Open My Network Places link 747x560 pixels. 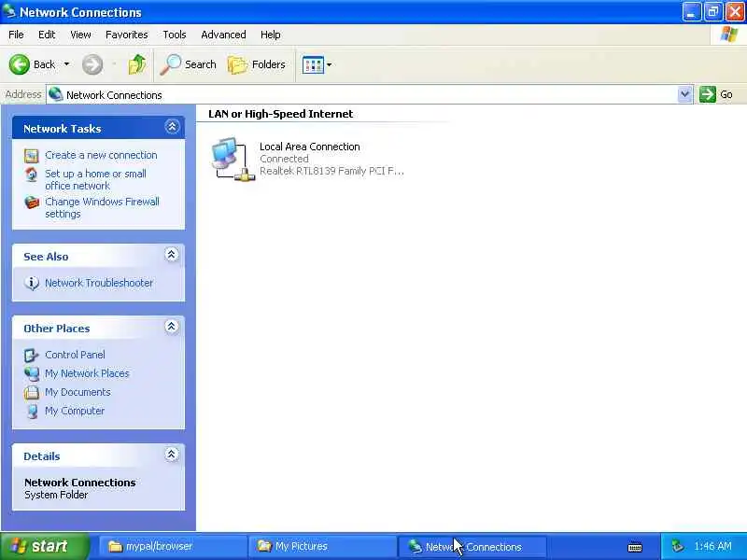pyautogui.click(x=87, y=373)
